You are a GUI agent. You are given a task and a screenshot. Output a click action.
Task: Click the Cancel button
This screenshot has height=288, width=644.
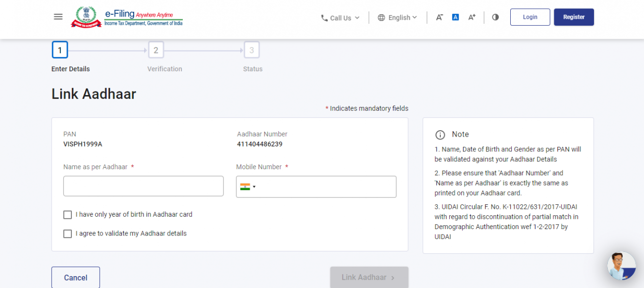[x=76, y=278]
